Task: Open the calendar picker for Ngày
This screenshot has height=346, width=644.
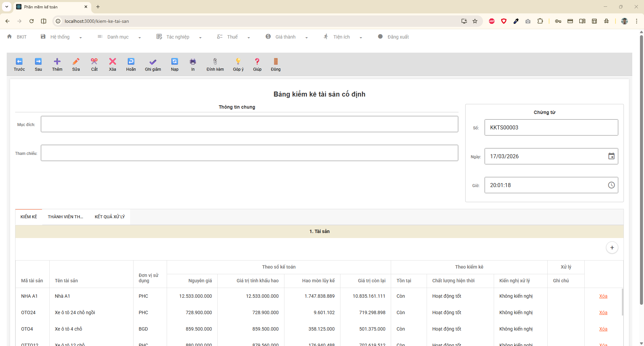Action: pos(611,156)
